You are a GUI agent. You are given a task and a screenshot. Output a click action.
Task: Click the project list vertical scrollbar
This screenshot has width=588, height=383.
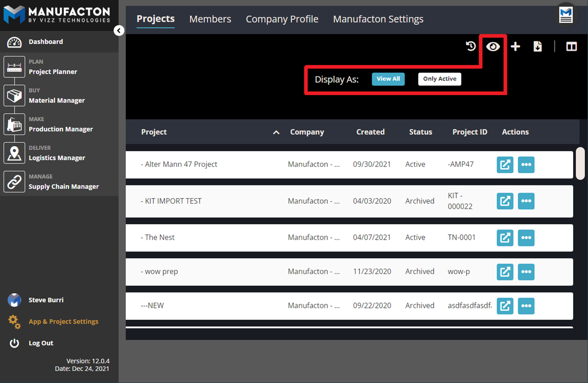[580, 163]
